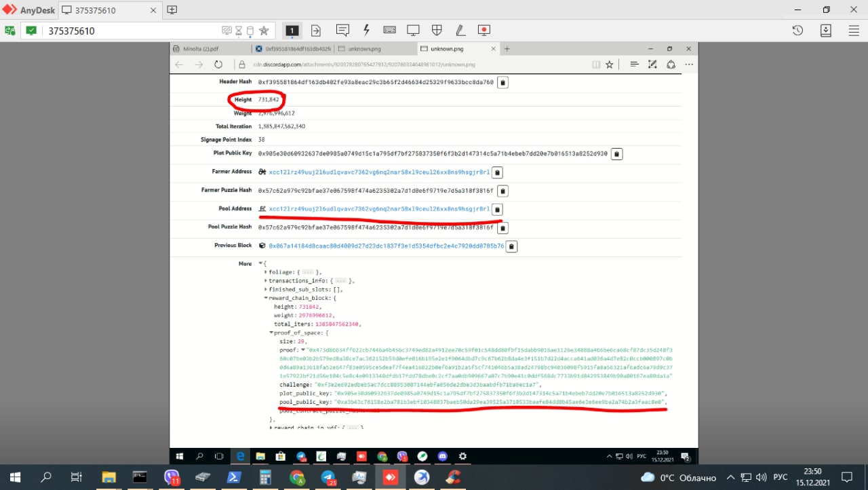Open remote Windows Start menu
The image size is (868, 490).
pyautogui.click(x=180, y=456)
